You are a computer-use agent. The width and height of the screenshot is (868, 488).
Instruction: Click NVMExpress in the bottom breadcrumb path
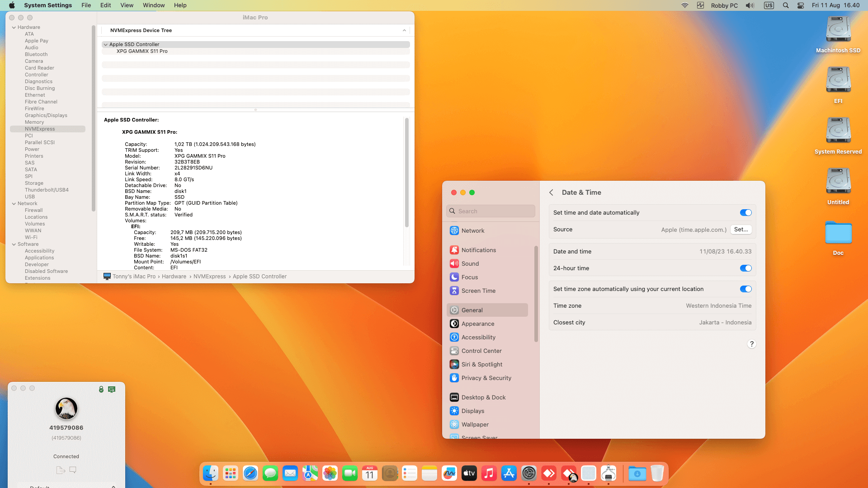pyautogui.click(x=210, y=277)
